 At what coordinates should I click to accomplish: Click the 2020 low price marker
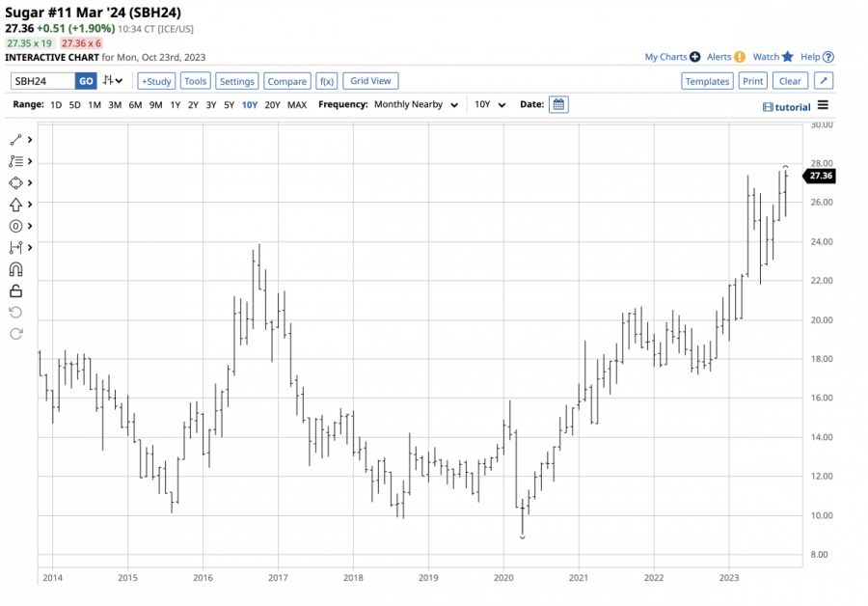coord(523,537)
